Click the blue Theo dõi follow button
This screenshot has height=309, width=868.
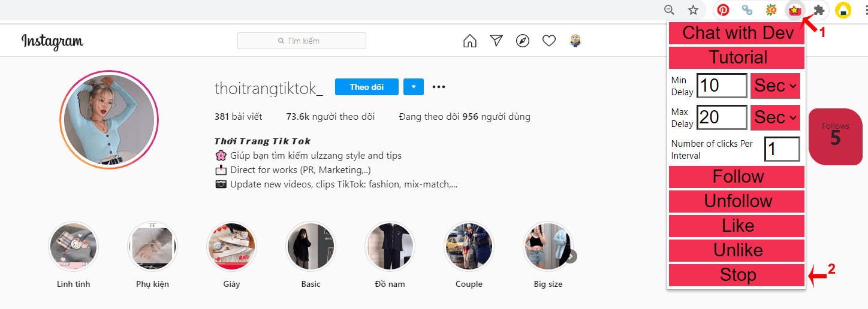coord(367,87)
